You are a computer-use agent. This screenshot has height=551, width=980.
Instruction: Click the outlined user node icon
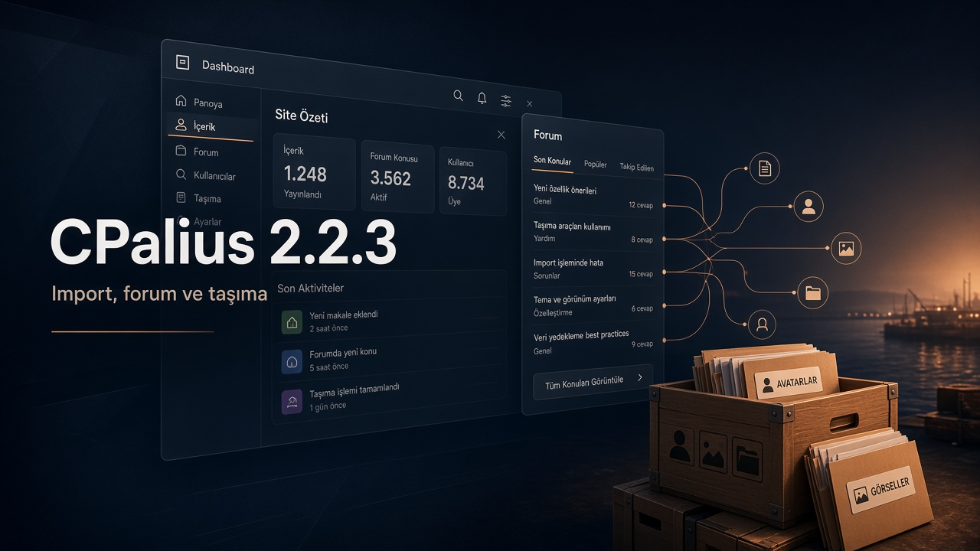tap(762, 324)
